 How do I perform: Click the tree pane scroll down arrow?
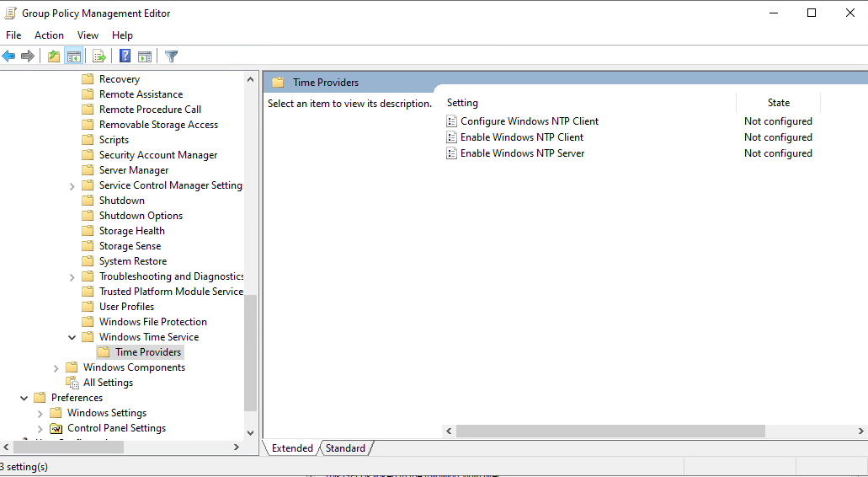point(250,433)
